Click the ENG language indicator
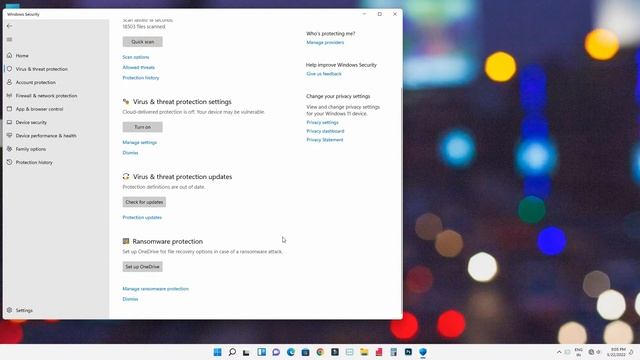 tap(578, 352)
